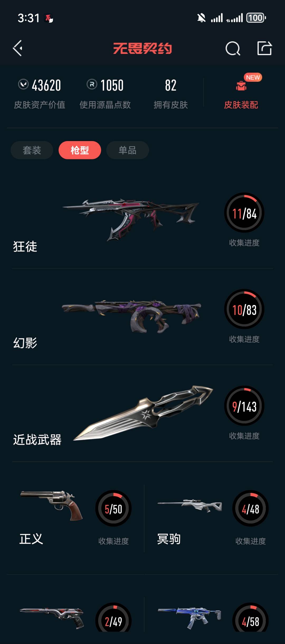This screenshot has width=285, height=644.
Task: Open the 近战武器 knife image
Action: tap(143, 413)
